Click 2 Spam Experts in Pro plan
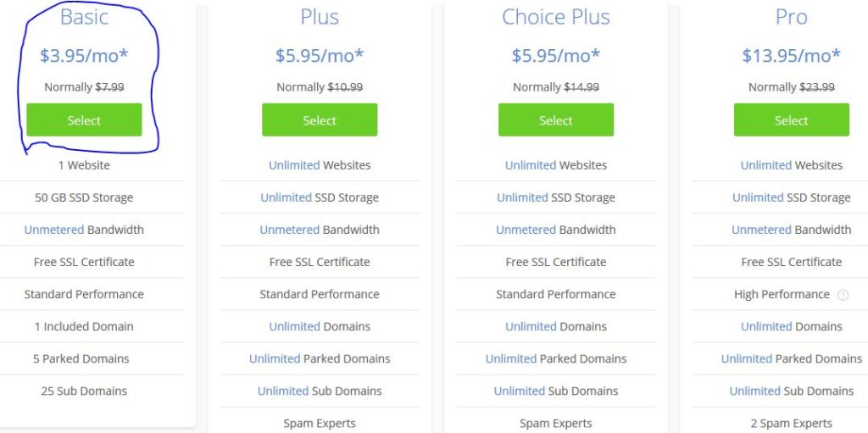 [x=791, y=424]
